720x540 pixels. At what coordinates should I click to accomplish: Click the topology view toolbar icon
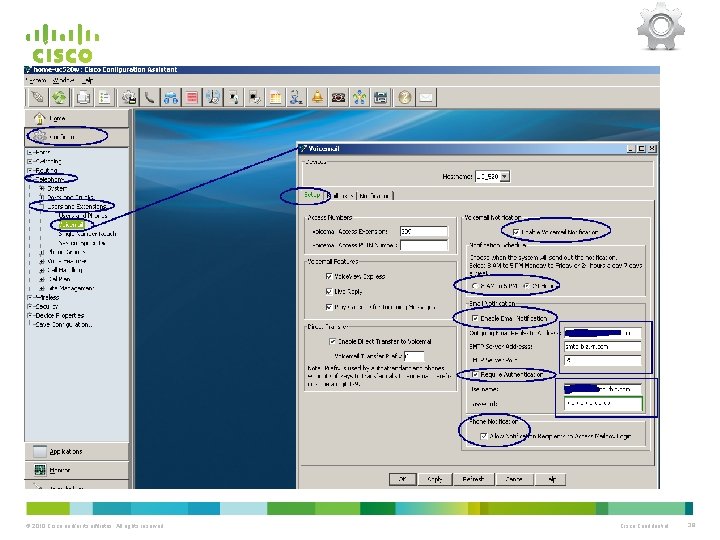(360, 97)
